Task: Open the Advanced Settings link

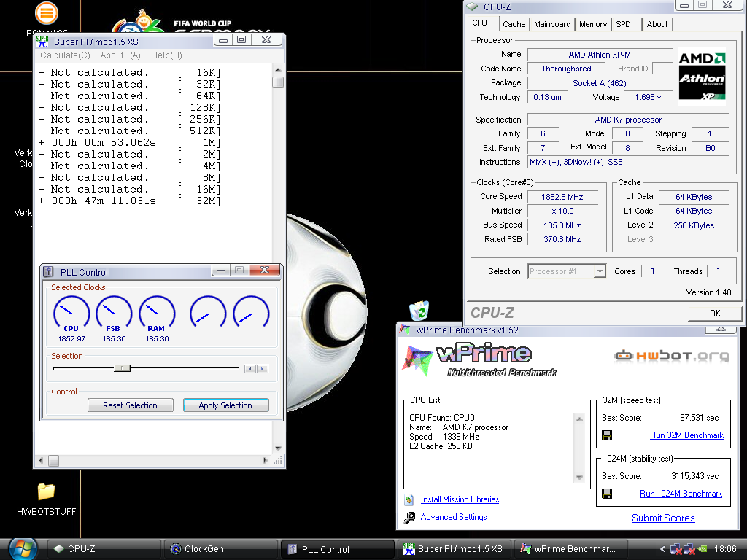Action: [x=454, y=517]
